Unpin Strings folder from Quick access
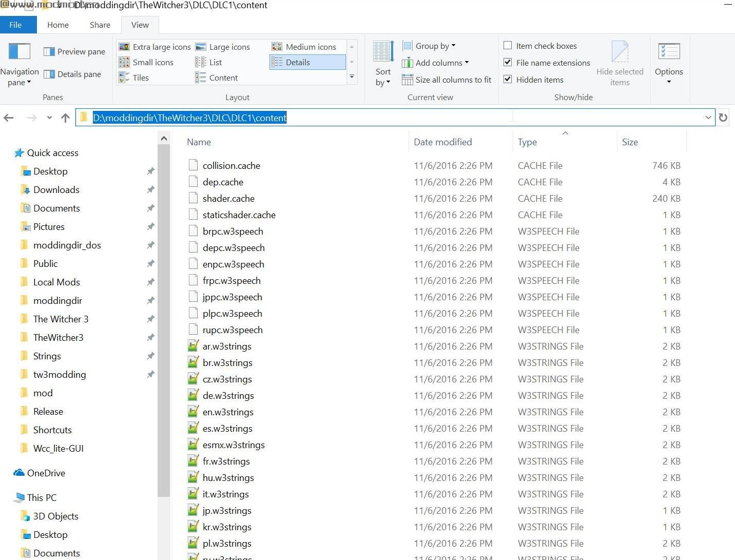Image resolution: width=735 pixels, height=560 pixels. pyautogui.click(x=150, y=356)
